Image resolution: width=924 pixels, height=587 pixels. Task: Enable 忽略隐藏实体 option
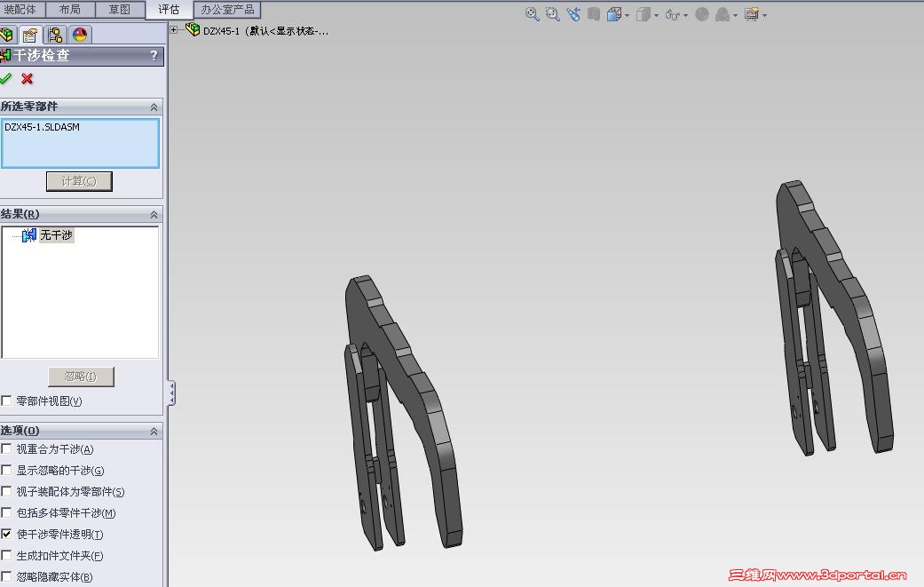point(6,576)
